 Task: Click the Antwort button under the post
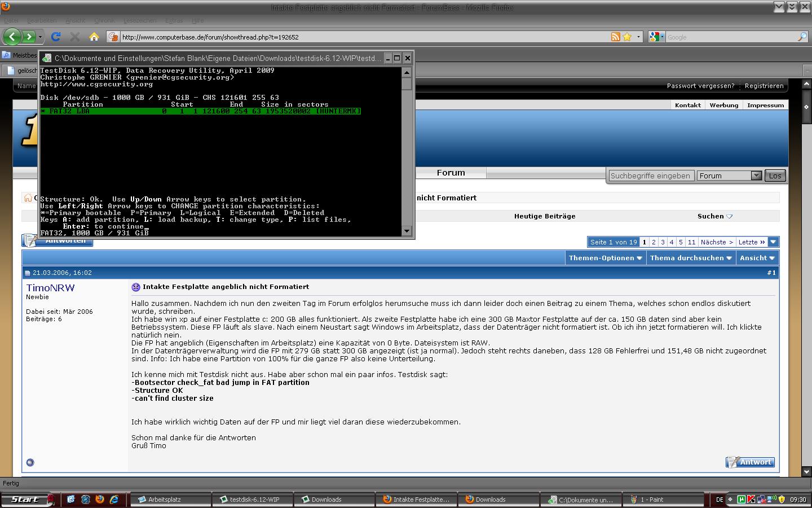(x=750, y=462)
